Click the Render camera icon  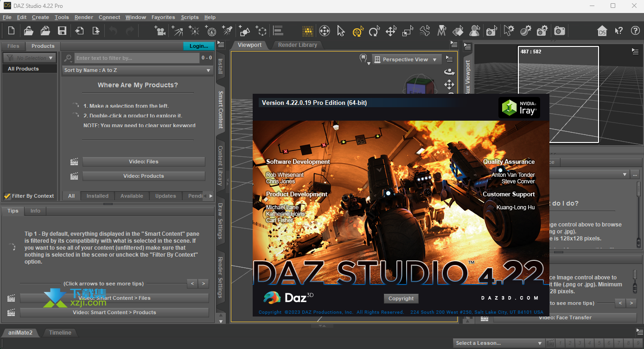[560, 31]
